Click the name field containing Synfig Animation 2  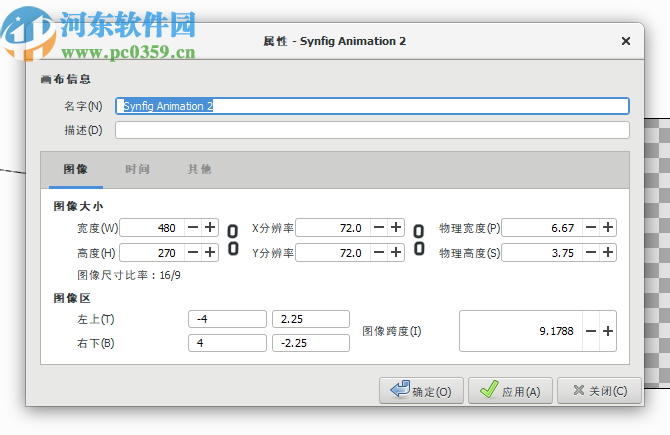tap(372, 106)
